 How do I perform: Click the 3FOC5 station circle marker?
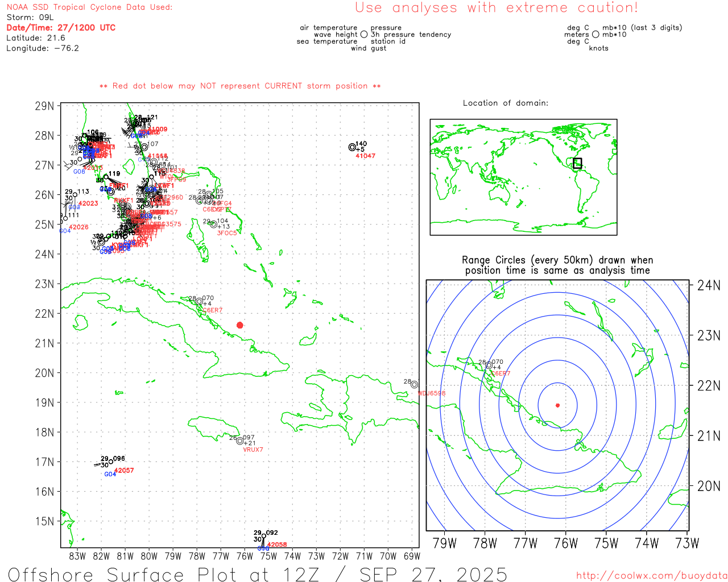tap(213, 225)
